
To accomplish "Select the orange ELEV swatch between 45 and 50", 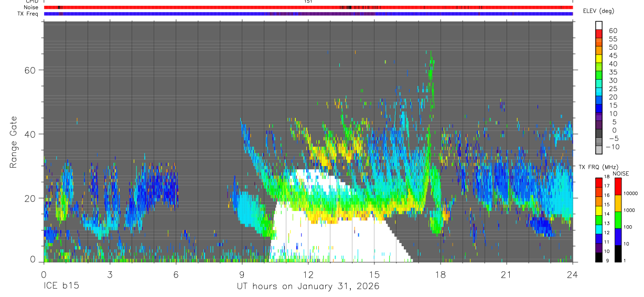I will pyautogui.click(x=599, y=51).
